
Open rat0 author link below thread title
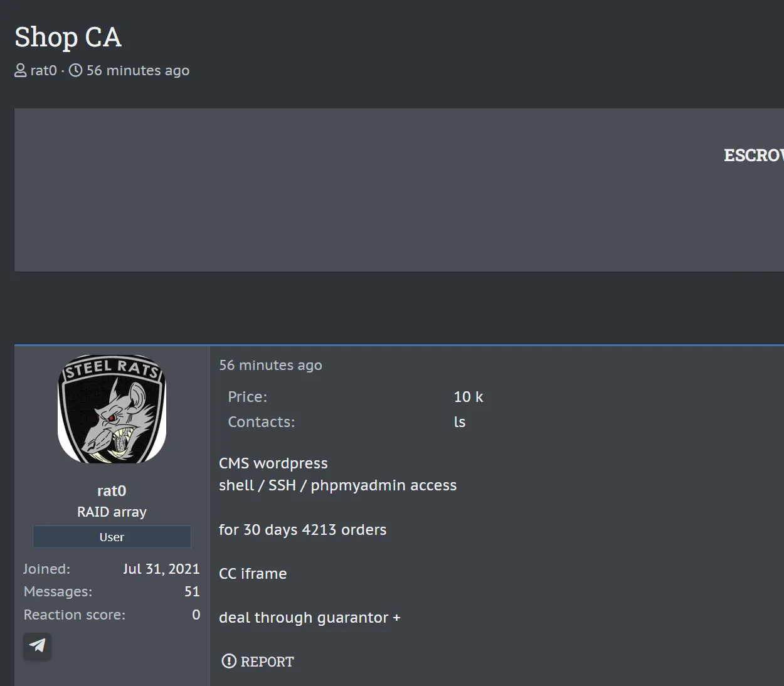point(43,70)
